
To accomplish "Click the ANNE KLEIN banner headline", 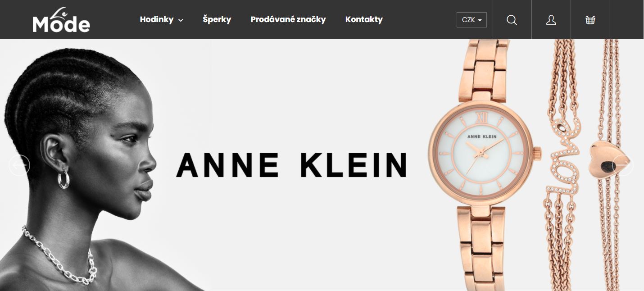I will [292, 165].
